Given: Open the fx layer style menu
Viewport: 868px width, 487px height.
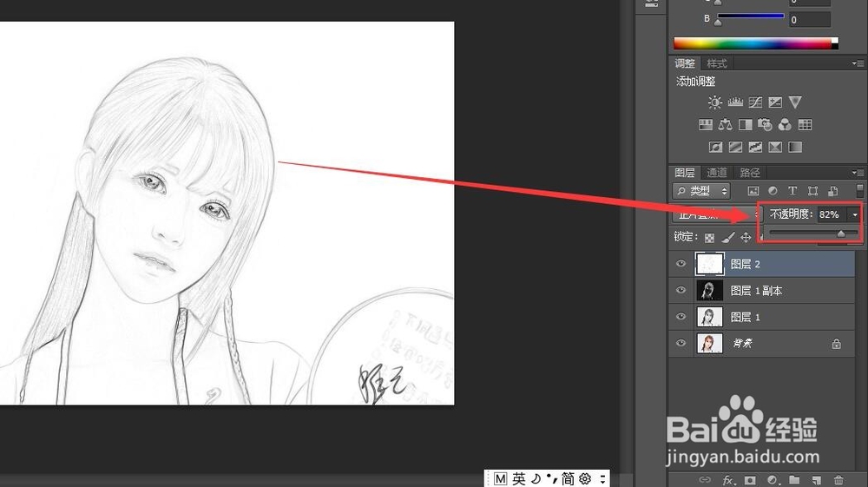Looking at the screenshot, I should click(x=728, y=480).
